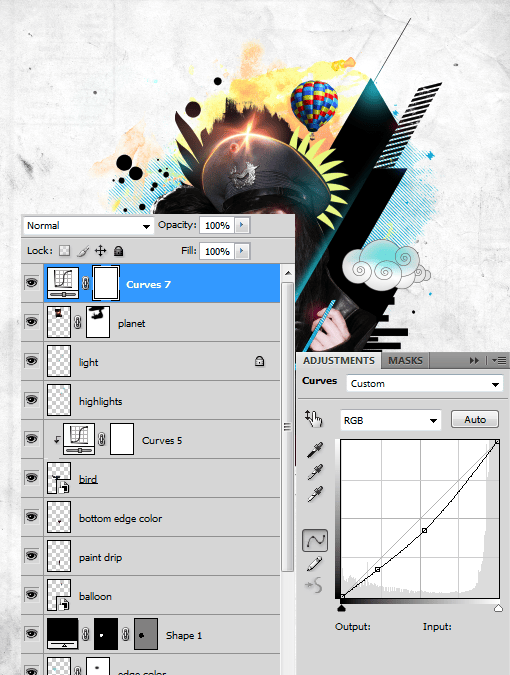Hide the planet layer

(31, 322)
